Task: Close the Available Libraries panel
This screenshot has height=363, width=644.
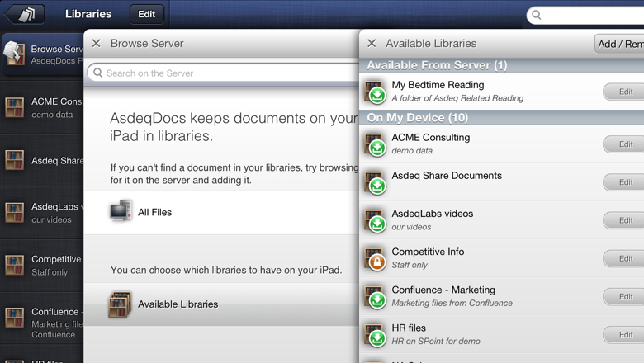Action: pos(372,43)
